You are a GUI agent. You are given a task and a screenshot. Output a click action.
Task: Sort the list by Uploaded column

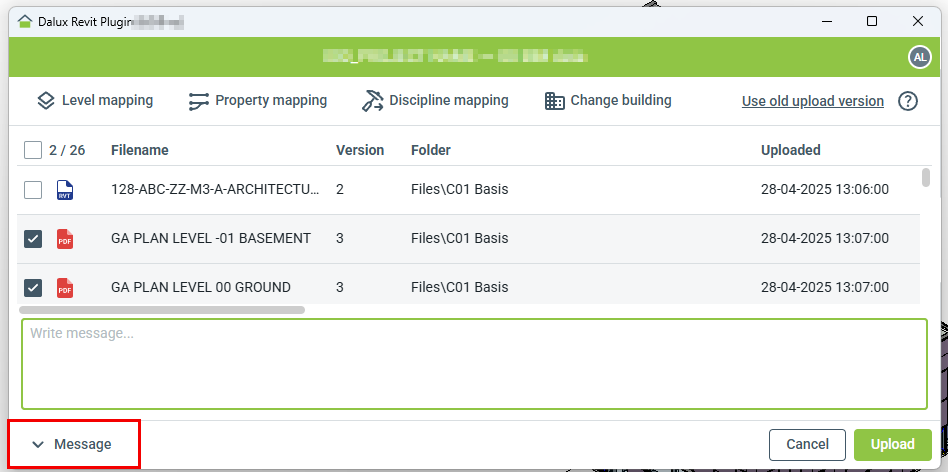[x=790, y=150]
